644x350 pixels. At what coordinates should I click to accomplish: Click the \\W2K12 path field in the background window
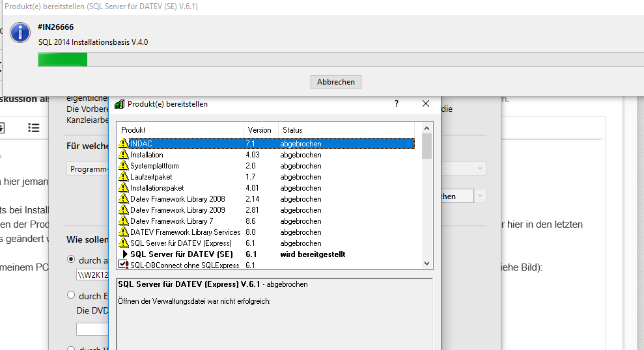(x=92, y=275)
